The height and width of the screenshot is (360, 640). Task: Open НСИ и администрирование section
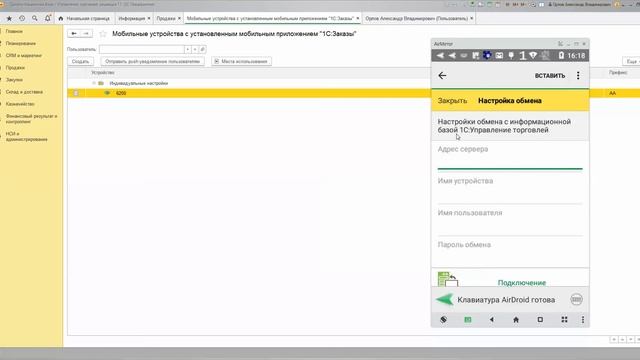(x=27, y=136)
